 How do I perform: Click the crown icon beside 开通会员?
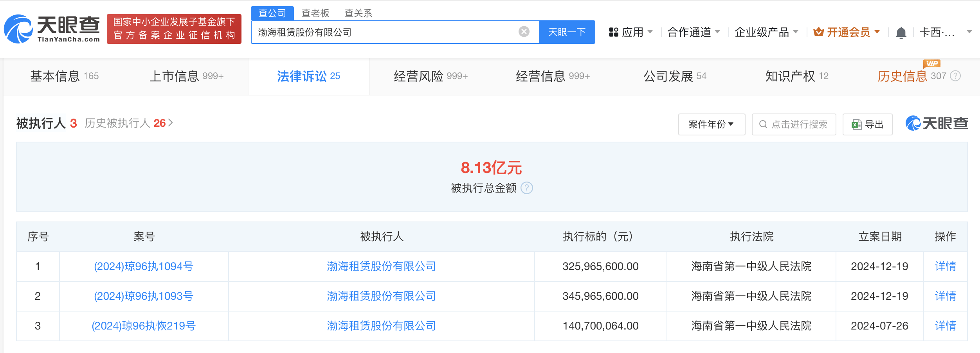click(x=818, y=32)
